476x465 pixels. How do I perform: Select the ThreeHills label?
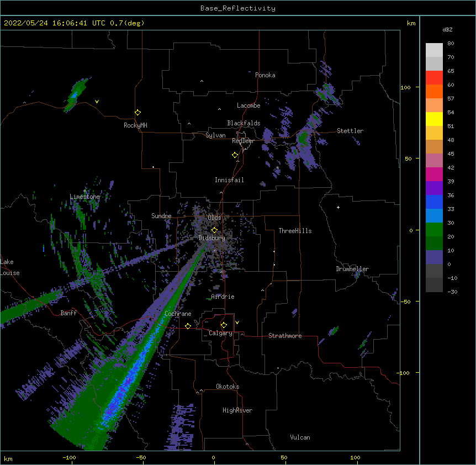point(295,231)
